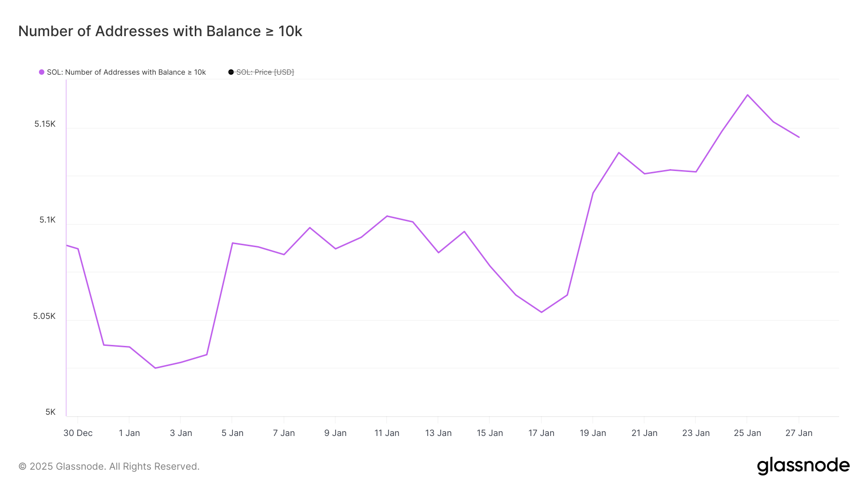Click the 17 Jan x-axis label

coord(541,433)
